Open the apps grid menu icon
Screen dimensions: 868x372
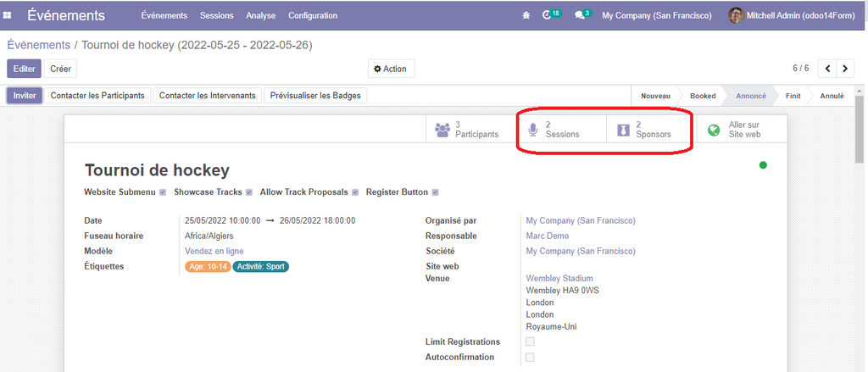(x=8, y=15)
